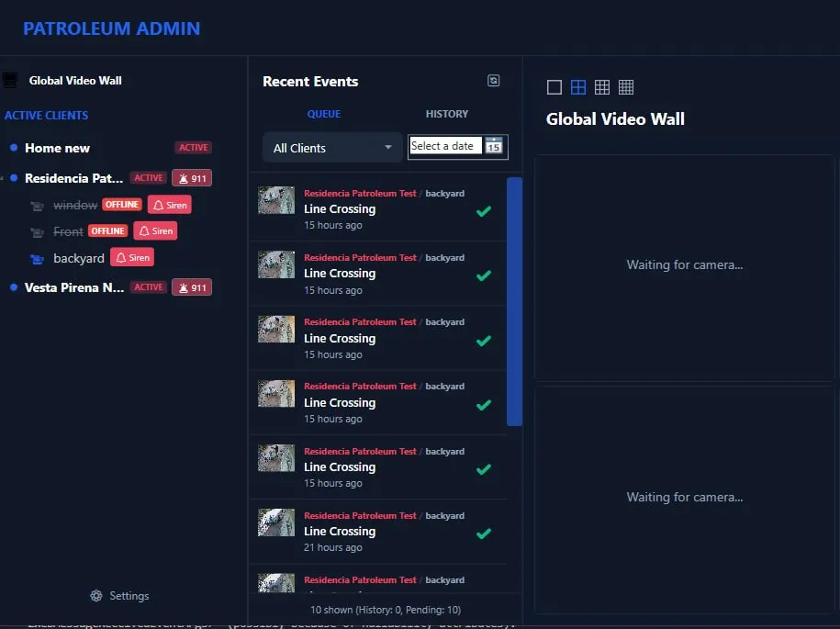Select Residencia Pat... client row
The width and height of the screenshot is (840, 629).
coord(74,178)
